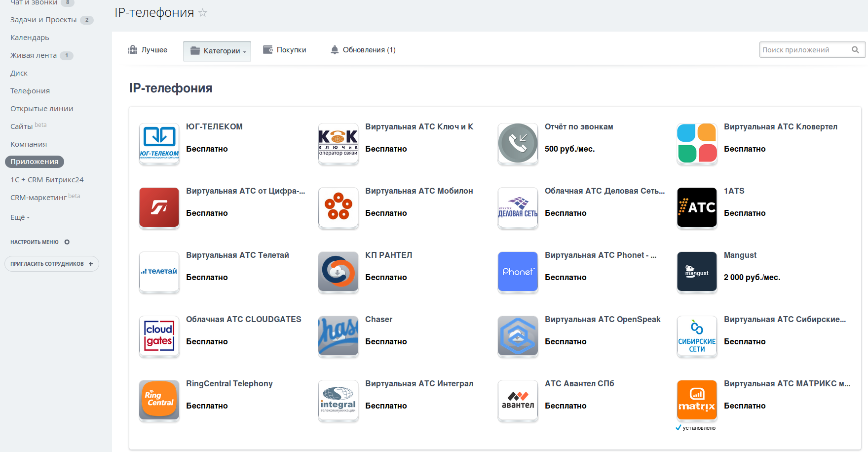
Task: Open the Цифра red app icon
Action: coord(159,207)
